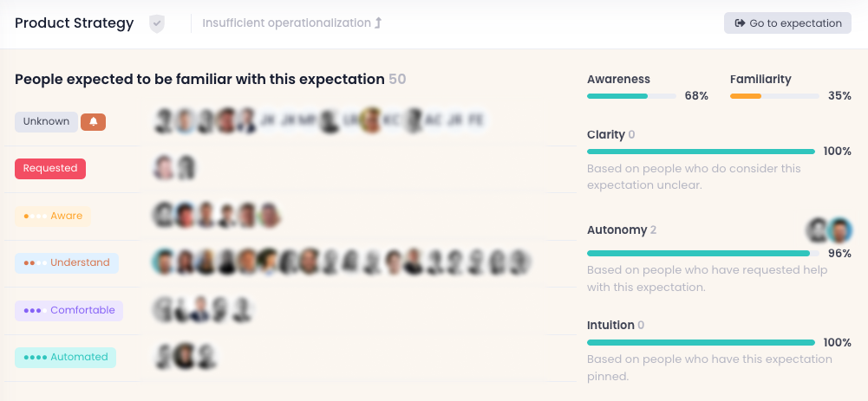Click the bell notification icon next to Unknown
868x401 pixels.
[93, 122]
